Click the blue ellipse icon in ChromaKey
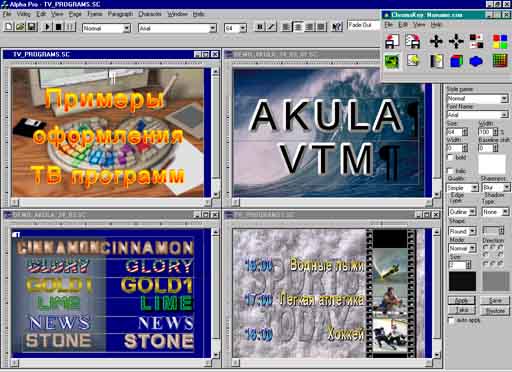This screenshot has height=372, width=512. pos(476,61)
